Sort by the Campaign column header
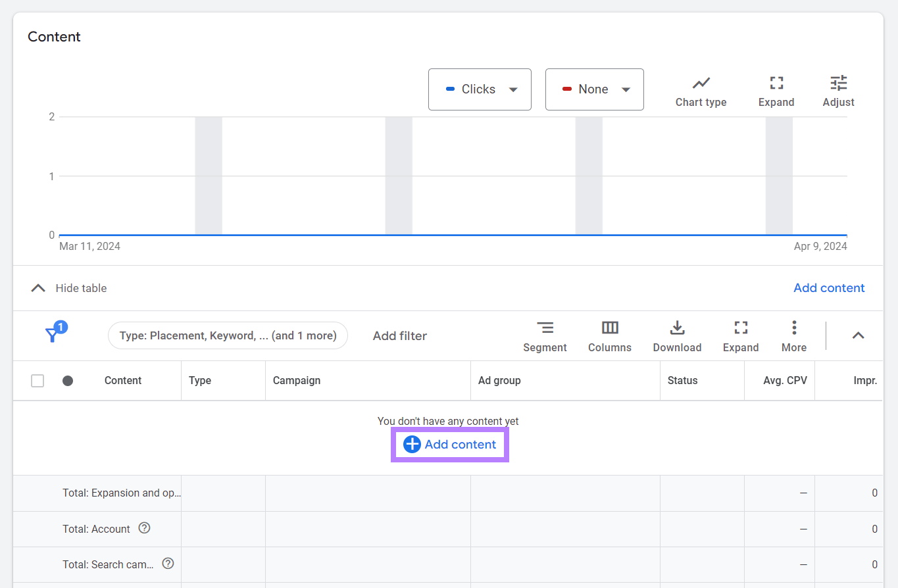Viewport: 898px width, 588px height. [297, 381]
